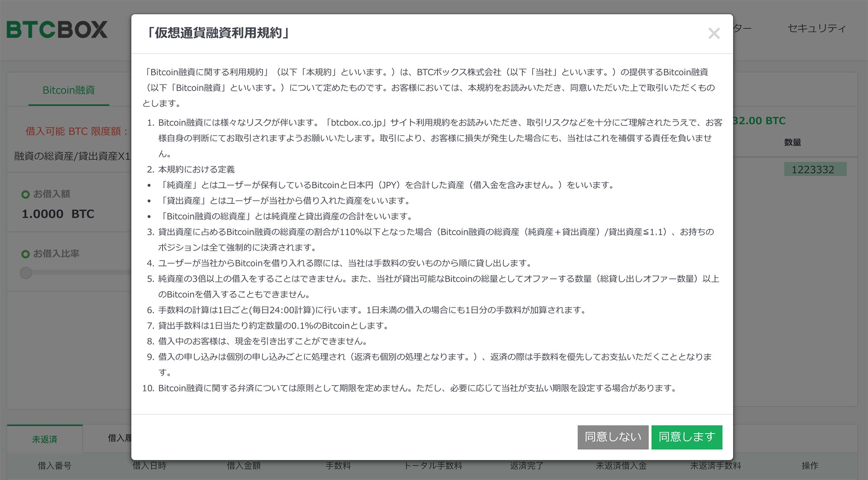Click the 手数料 column header

[x=338, y=466]
